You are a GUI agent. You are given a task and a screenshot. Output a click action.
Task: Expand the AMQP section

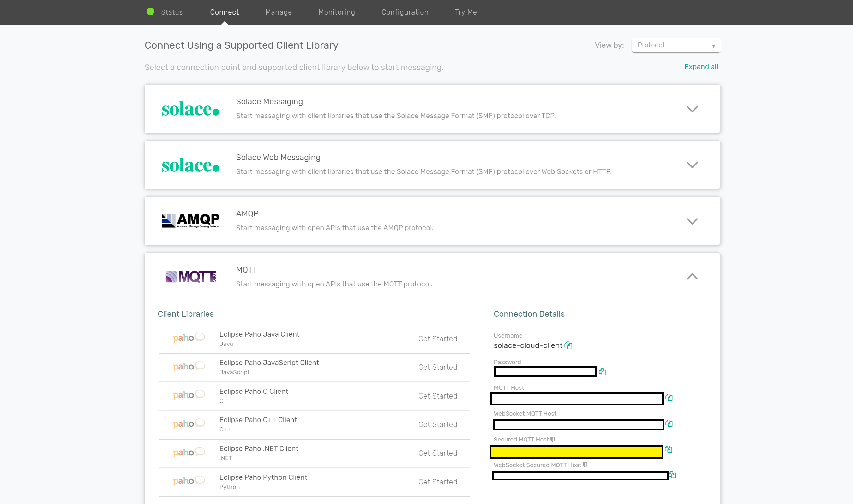tap(692, 221)
